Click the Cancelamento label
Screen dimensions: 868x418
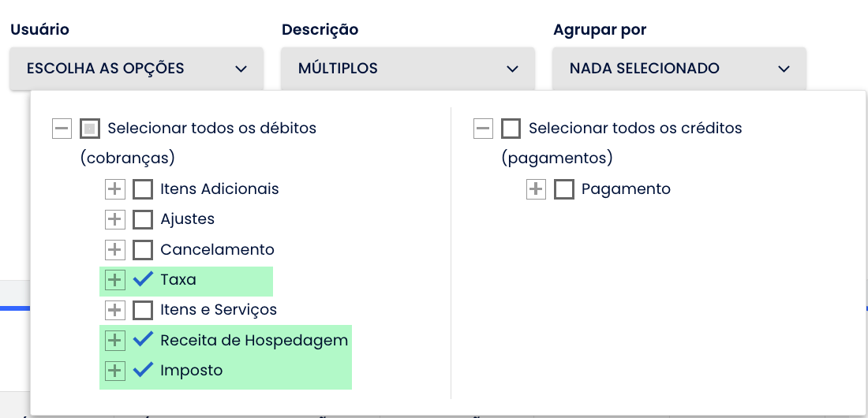point(217,250)
